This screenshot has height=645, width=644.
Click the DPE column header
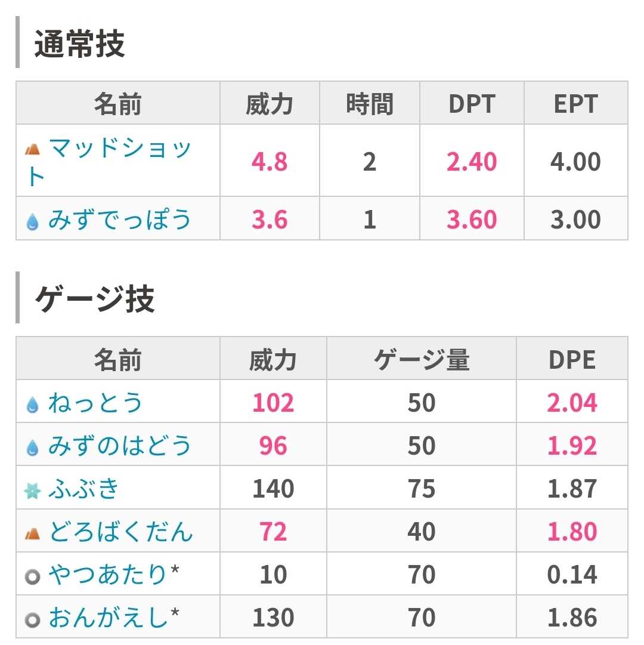(x=572, y=359)
